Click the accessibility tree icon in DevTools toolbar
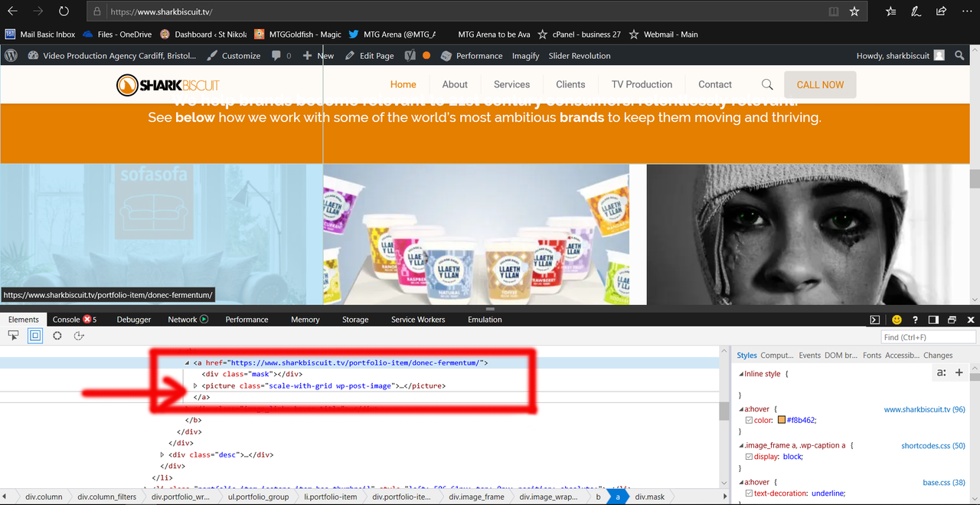This screenshot has height=505, width=980. [79, 336]
